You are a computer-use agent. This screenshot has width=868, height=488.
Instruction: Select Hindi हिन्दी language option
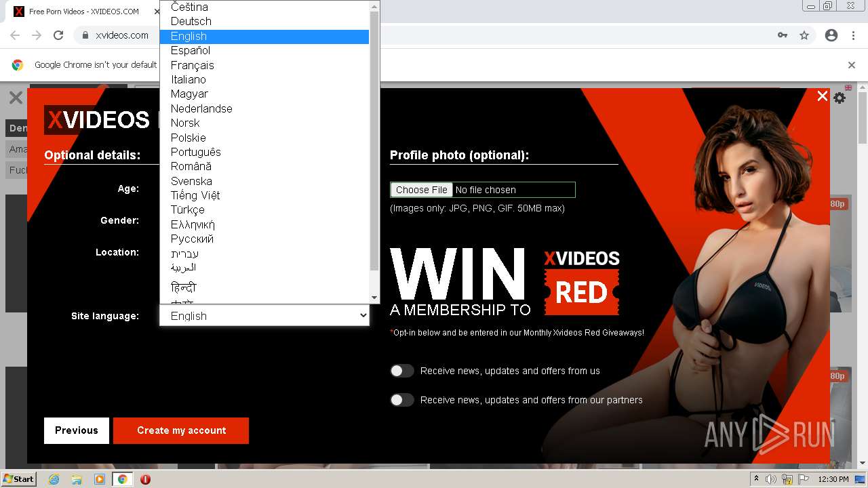(264, 287)
